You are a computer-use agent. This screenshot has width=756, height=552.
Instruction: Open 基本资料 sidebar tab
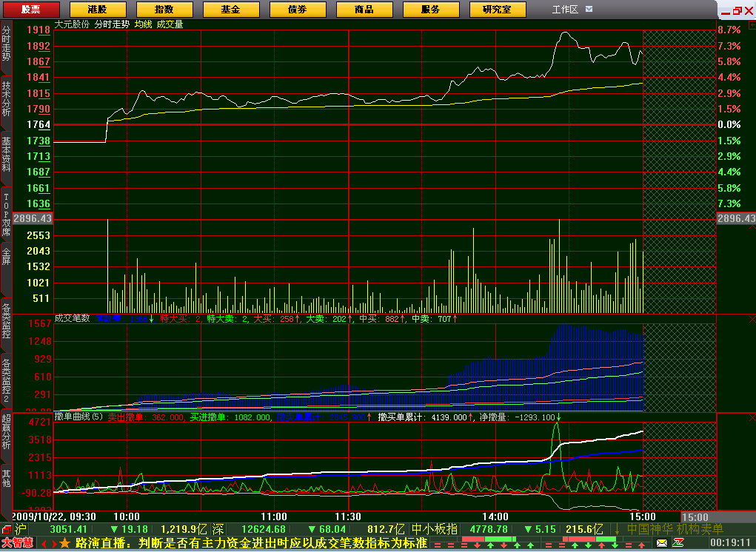(6, 157)
